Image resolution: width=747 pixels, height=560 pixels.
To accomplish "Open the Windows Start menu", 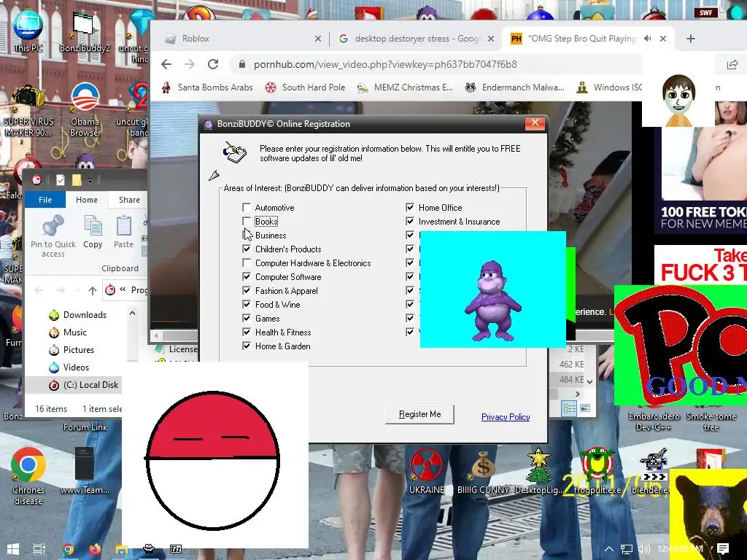I will pos(13,549).
